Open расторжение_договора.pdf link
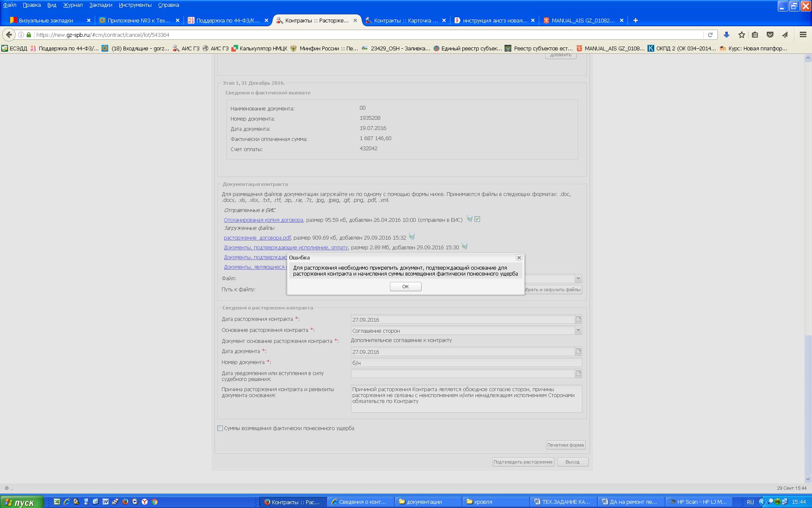 click(x=257, y=238)
